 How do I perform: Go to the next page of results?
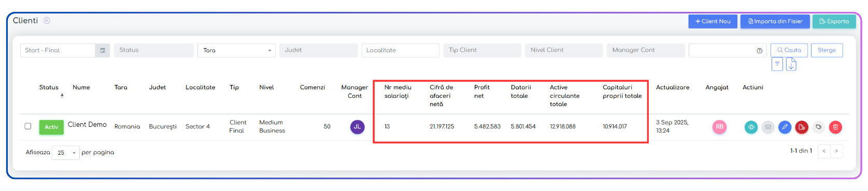(x=836, y=151)
